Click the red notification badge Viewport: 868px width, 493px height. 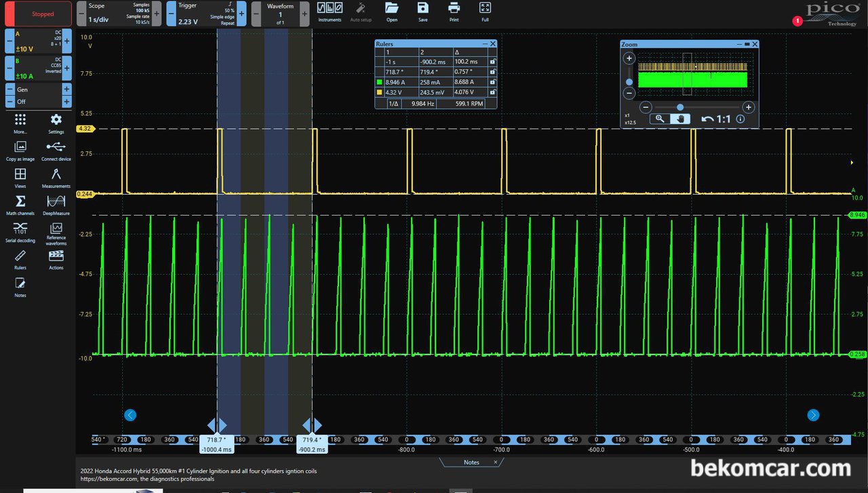click(797, 21)
